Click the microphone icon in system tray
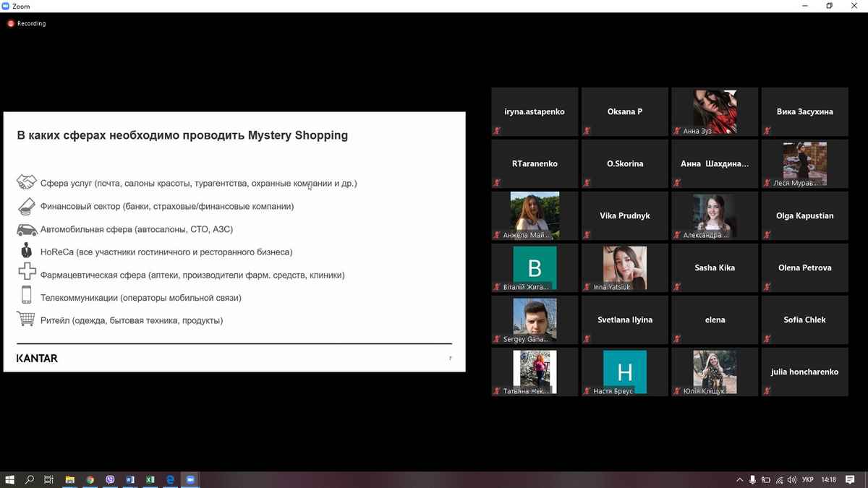Viewport: 868px width, 488px height. tap(752, 479)
